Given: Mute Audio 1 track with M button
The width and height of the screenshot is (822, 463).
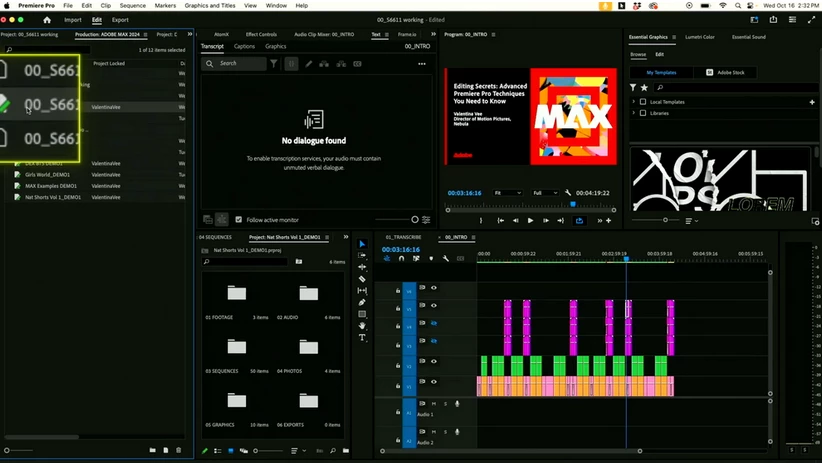Looking at the screenshot, I should (434, 404).
